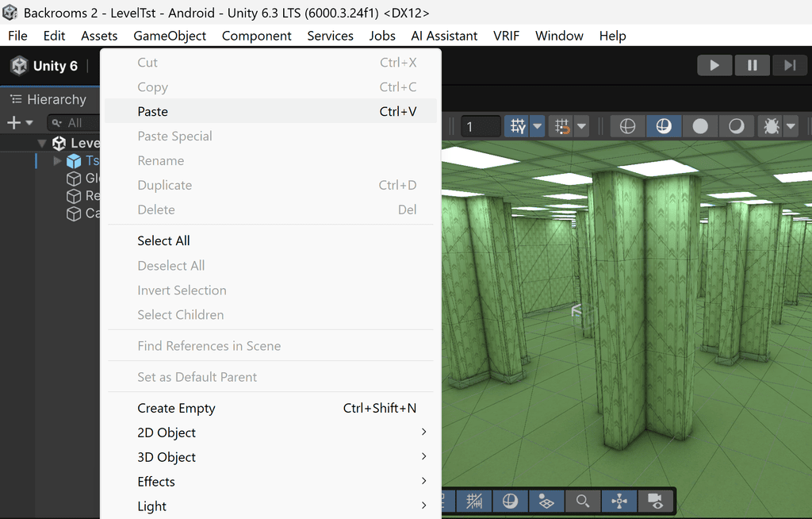Viewport: 812px width, 519px height.
Task: Click the 3D Object submenu chevron
Action: click(x=424, y=456)
